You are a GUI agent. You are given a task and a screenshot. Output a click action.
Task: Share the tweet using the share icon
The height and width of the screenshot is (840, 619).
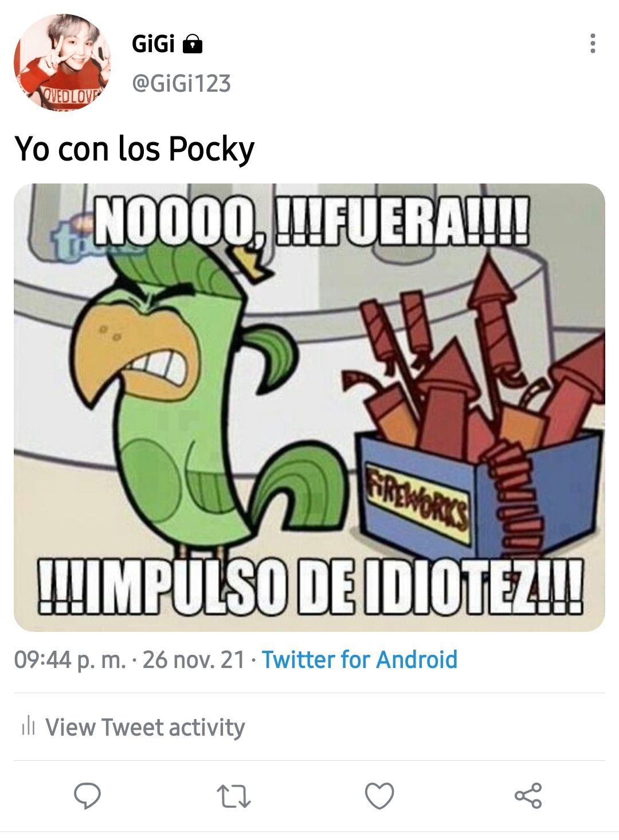(x=528, y=796)
